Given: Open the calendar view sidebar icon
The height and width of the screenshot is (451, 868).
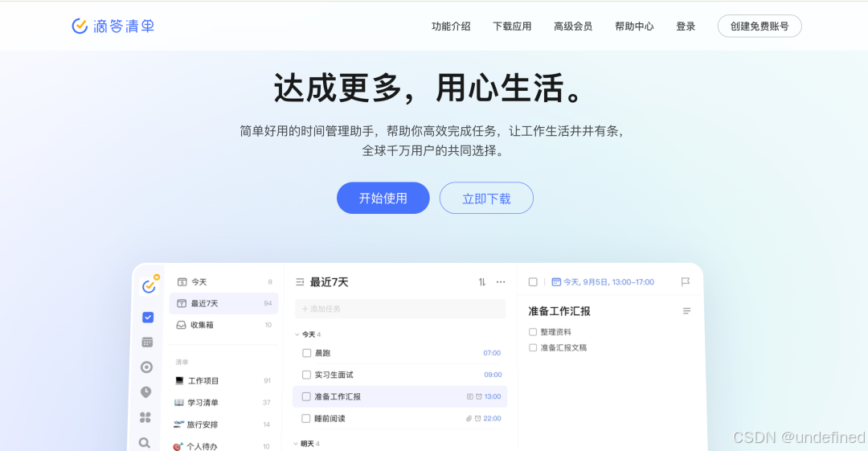Looking at the screenshot, I should point(147,342).
